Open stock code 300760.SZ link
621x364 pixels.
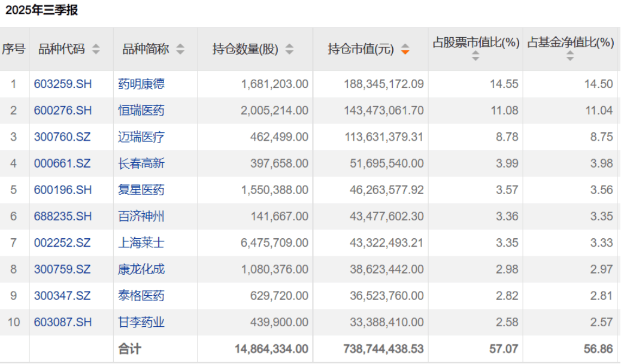[62, 137]
